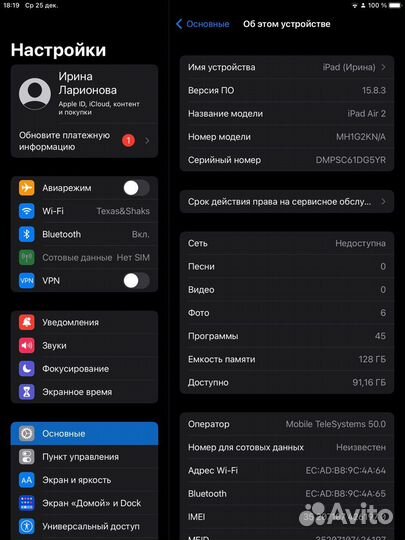405x540 pixels.
Task: Tap the battery indicator in status bar
Action: coord(396,6)
